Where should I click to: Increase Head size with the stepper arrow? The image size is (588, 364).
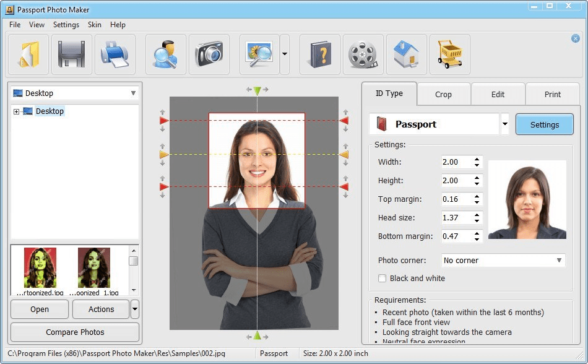pos(477,214)
